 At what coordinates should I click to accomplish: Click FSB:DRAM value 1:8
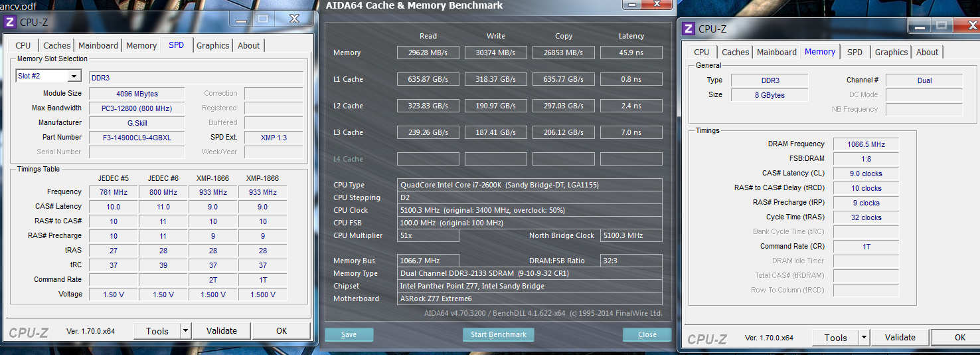(x=866, y=159)
